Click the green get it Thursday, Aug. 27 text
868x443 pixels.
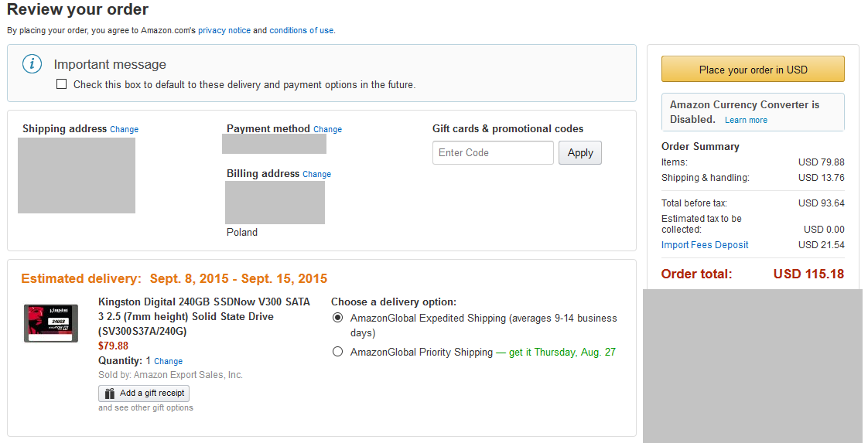[x=562, y=353]
